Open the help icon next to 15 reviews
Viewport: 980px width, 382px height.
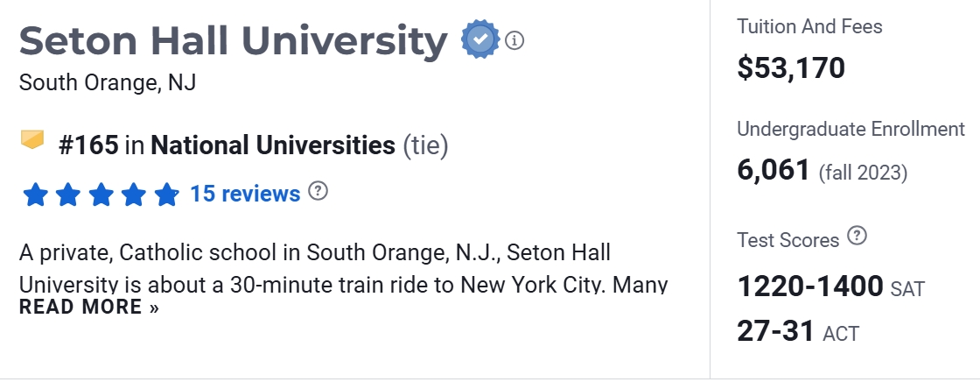(318, 191)
